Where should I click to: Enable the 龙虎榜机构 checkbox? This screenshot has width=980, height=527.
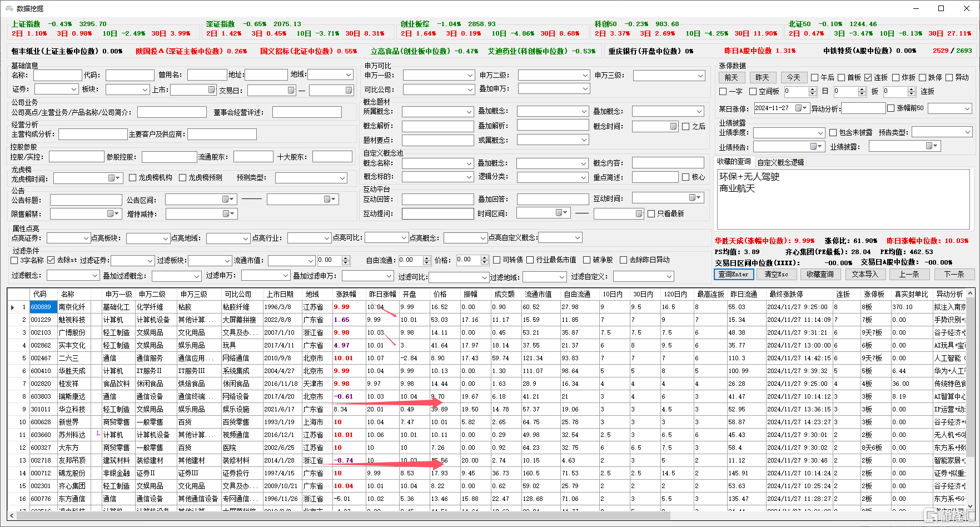point(132,178)
